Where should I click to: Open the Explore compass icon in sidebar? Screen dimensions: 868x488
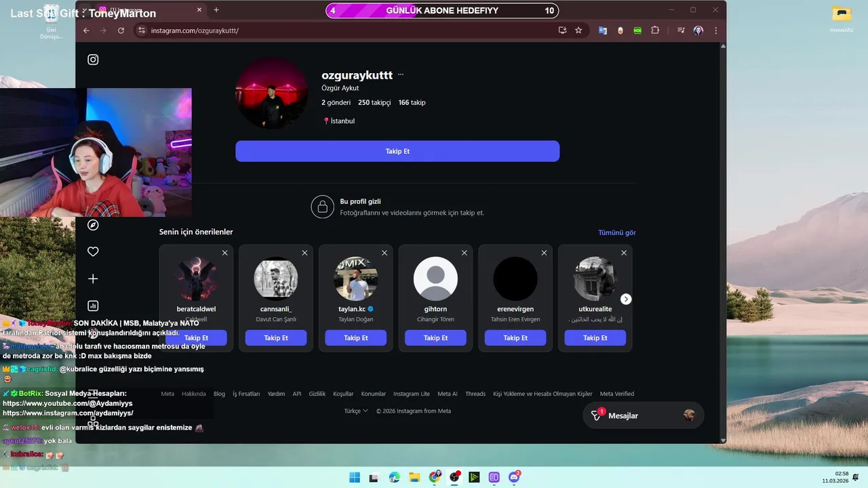pyautogui.click(x=93, y=225)
